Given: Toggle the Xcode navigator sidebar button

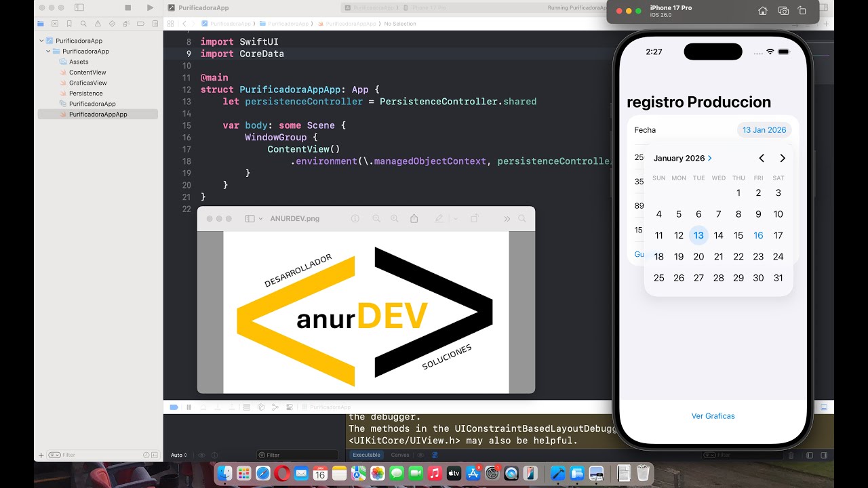Looking at the screenshot, I should pos(79,7).
